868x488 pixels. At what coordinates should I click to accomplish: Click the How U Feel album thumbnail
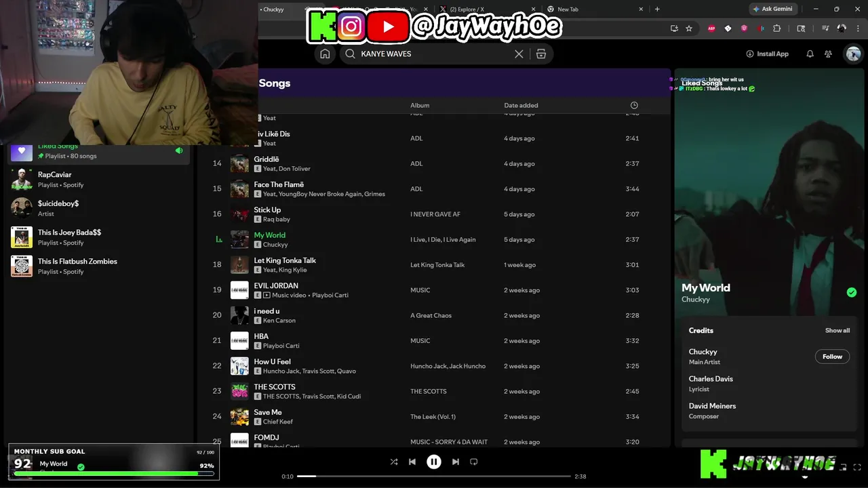239,366
